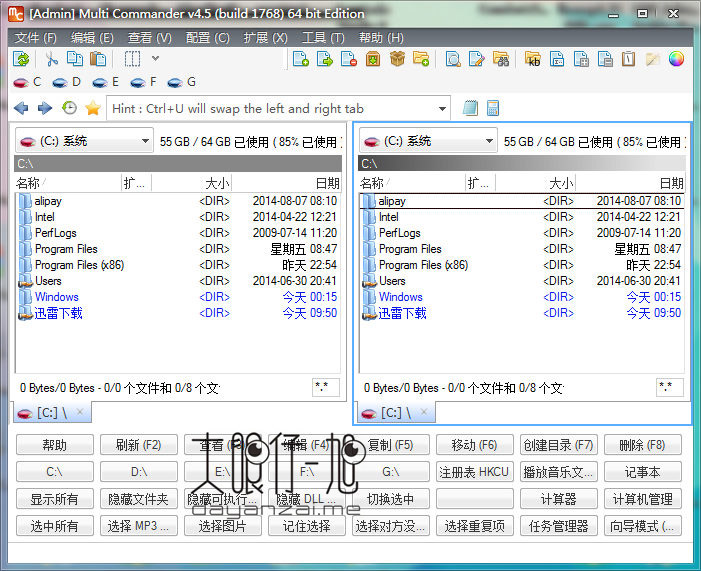Click the calculator icon beside command bar
Image resolution: width=701 pixels, height=571 pixels.
(493, 108)
